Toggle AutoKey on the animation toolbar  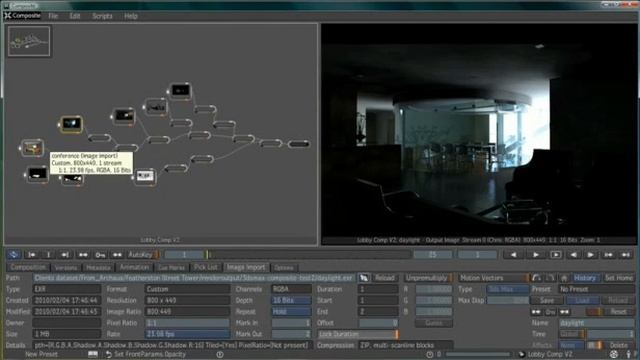143,255
